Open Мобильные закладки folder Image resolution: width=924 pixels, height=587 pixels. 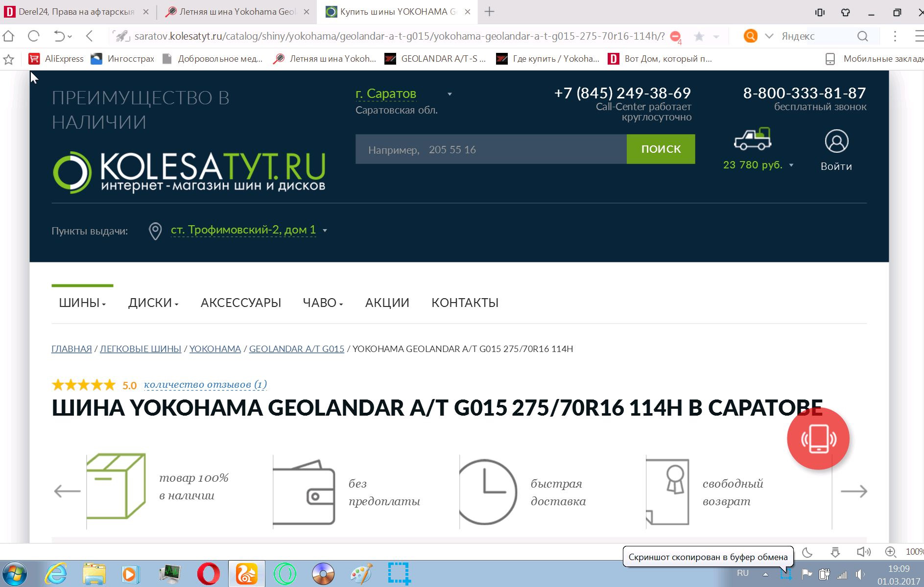pyautogui.click(x=874, y=59)
